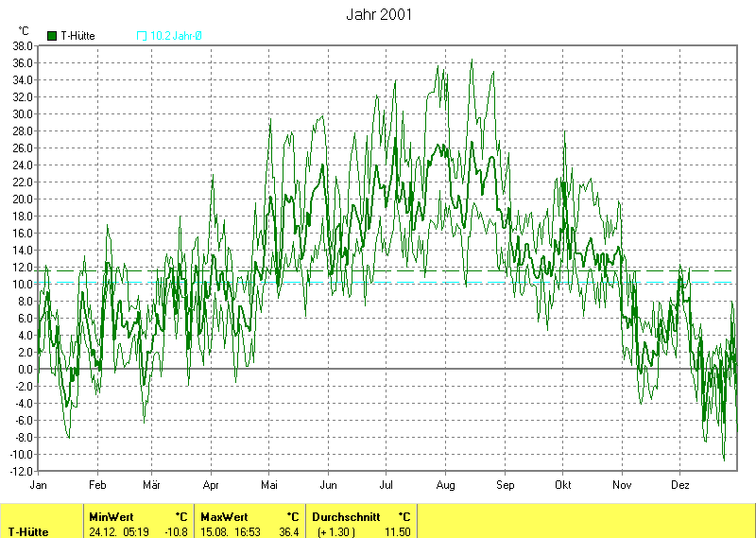Click the minimum value -10.8 cell

coord(177,531)
